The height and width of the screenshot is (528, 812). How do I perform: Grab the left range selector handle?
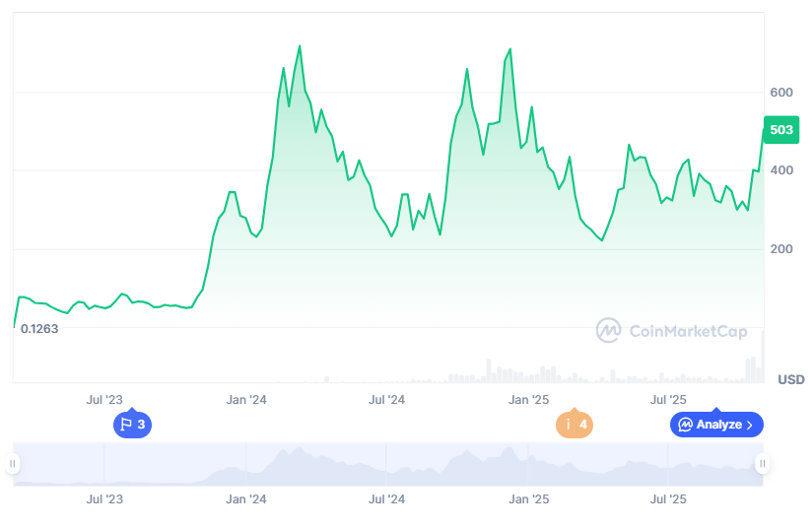(13, 464)
